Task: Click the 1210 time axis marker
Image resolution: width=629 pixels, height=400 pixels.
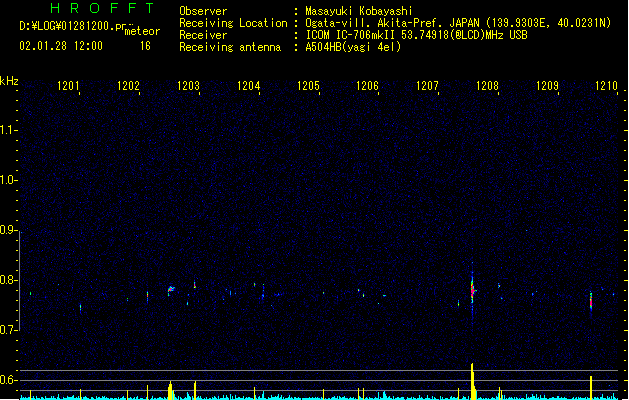Action: (x=607, y=85)
